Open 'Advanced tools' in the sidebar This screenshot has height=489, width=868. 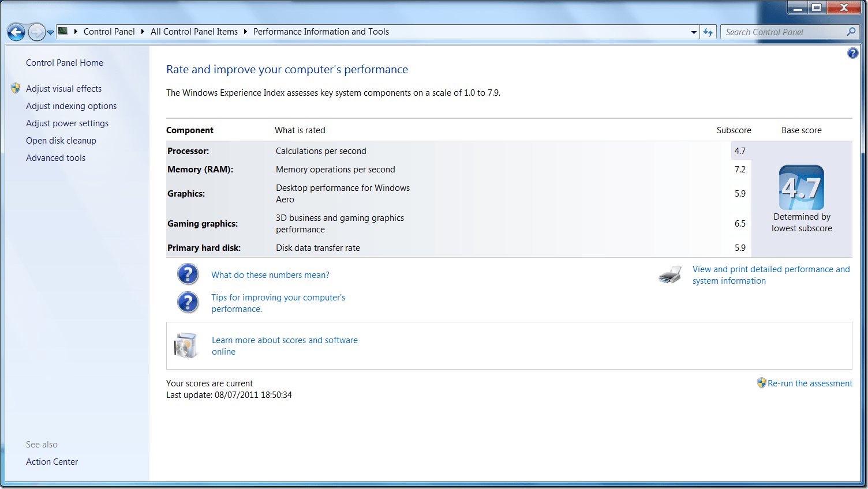click(x=55, y=158)
